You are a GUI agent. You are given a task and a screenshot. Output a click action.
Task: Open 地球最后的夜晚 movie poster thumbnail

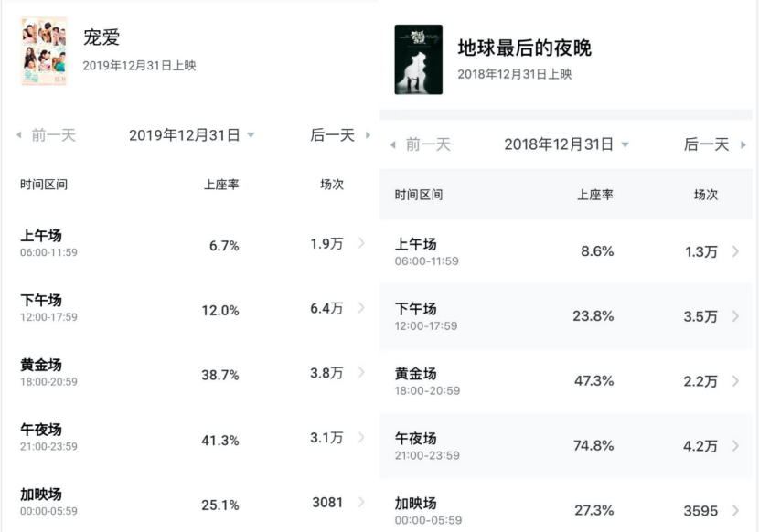tap(418, 59)
